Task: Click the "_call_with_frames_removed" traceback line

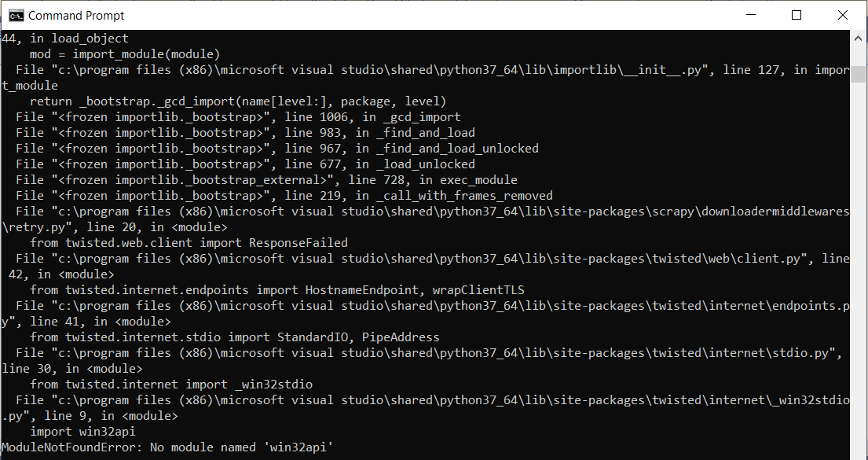Action: (x=284, y=196)
